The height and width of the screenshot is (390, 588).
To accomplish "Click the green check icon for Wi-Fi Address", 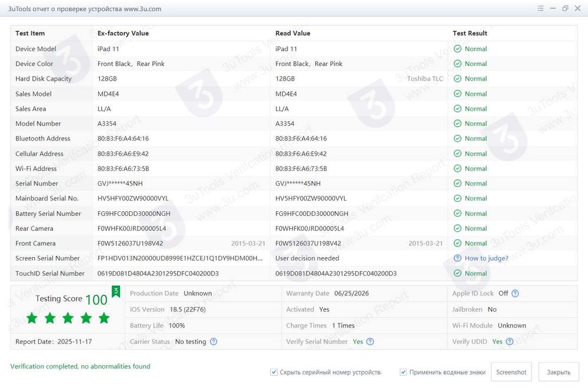I will 457,168.
